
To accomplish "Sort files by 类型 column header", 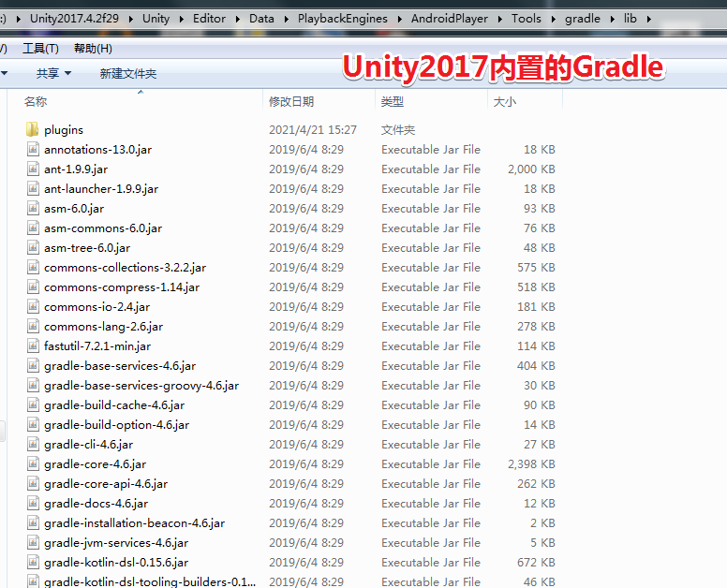I will (x=392, y=101).
